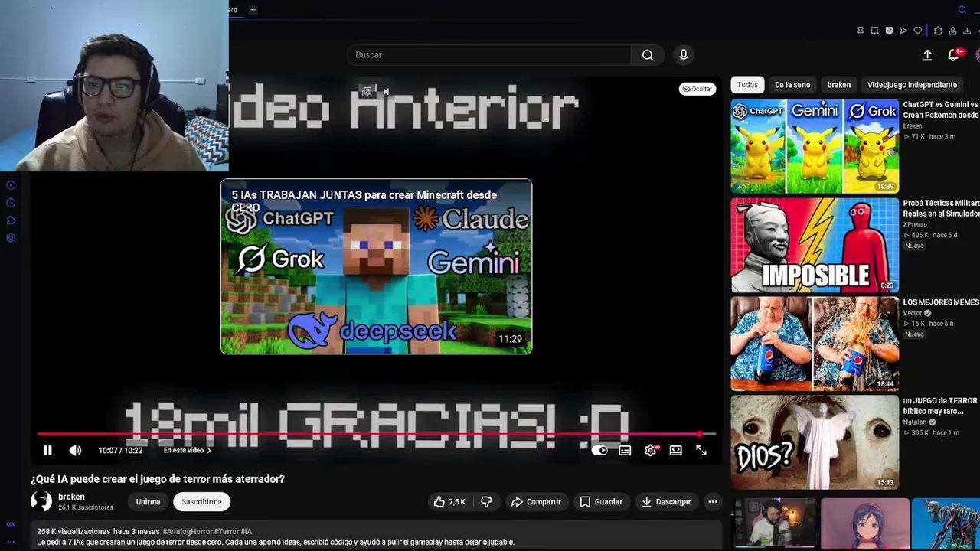Click the #AnalogHorror hashtag

[187, 531]
